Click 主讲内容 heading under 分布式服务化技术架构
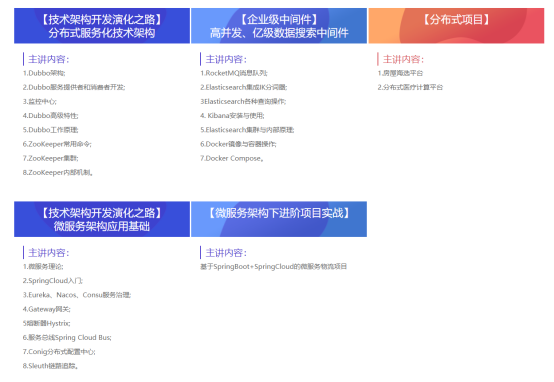 pos(48,59)
